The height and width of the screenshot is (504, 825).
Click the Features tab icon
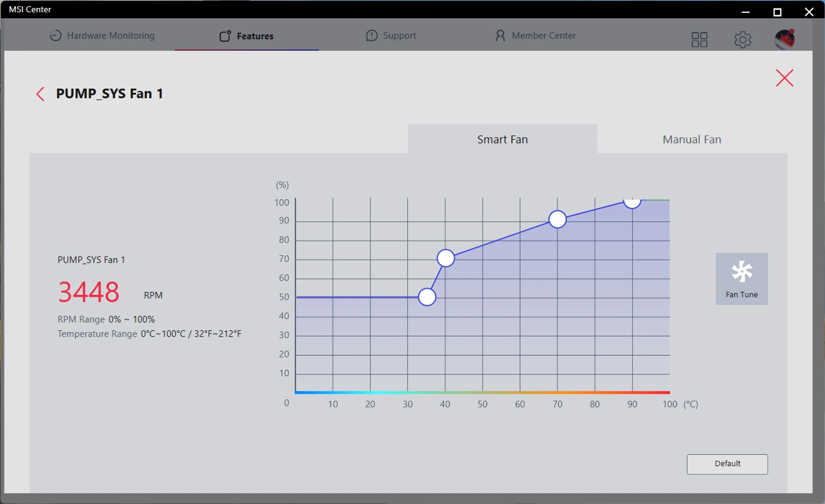click(x=225, y=36)
